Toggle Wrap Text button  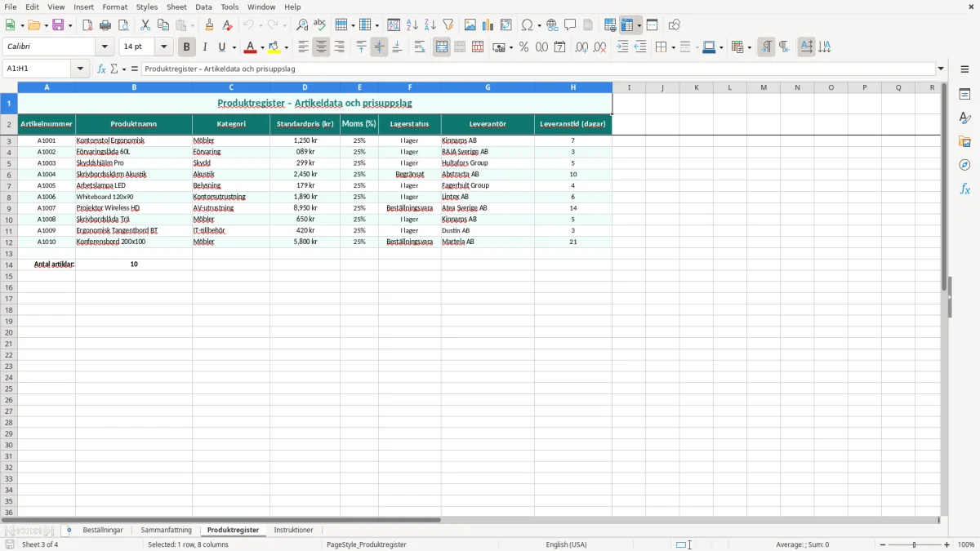(x=420, y=47)
